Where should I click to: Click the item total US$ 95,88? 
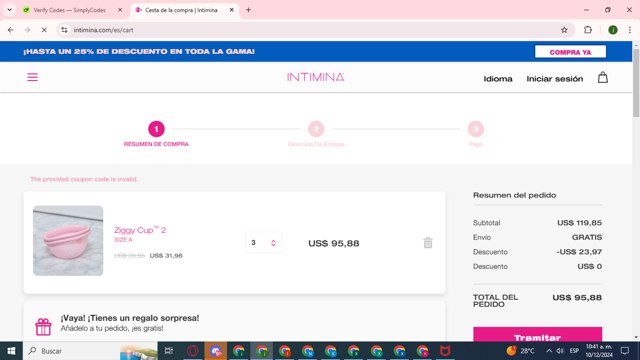[x=333, y=243]
